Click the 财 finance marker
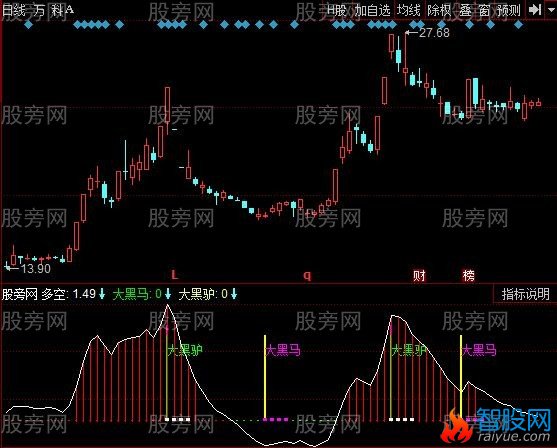Screen dimensions: 557x448 tap(419, 275)
